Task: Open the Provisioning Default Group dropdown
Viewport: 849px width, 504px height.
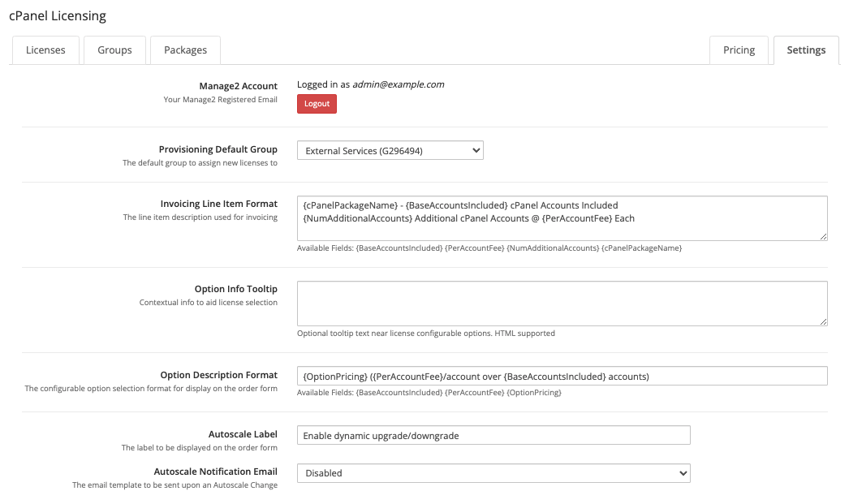Action: click(x=390, y=150)
